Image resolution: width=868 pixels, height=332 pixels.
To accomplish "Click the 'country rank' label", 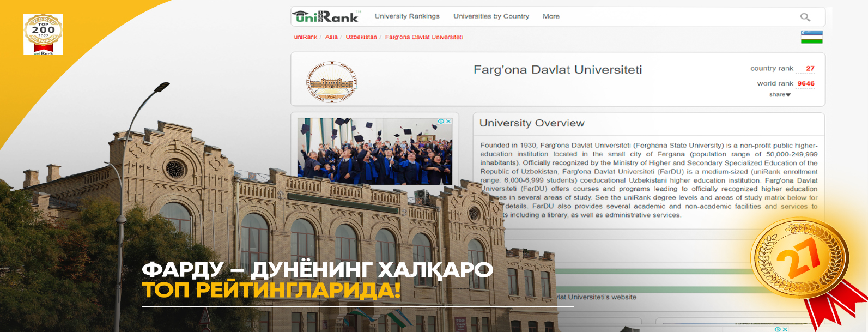I will tap(772, 69).
